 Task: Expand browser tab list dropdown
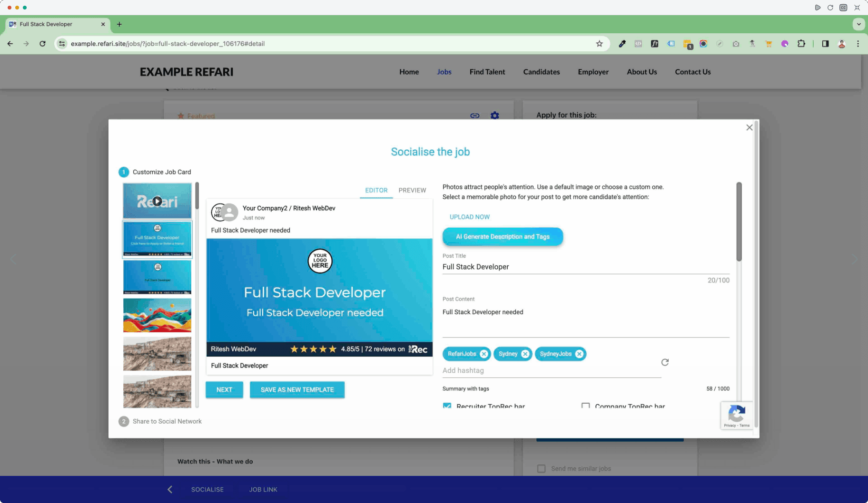click(858, 24)
